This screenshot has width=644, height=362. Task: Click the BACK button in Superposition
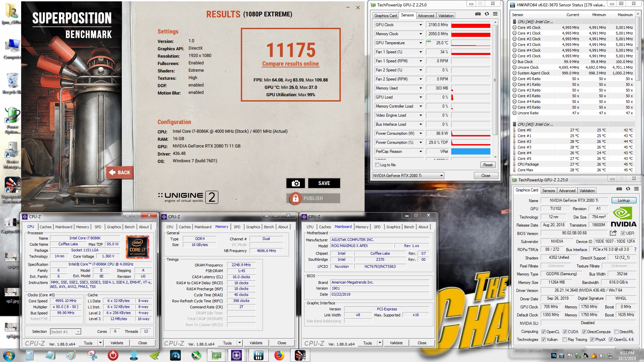(x=119, y=172)
